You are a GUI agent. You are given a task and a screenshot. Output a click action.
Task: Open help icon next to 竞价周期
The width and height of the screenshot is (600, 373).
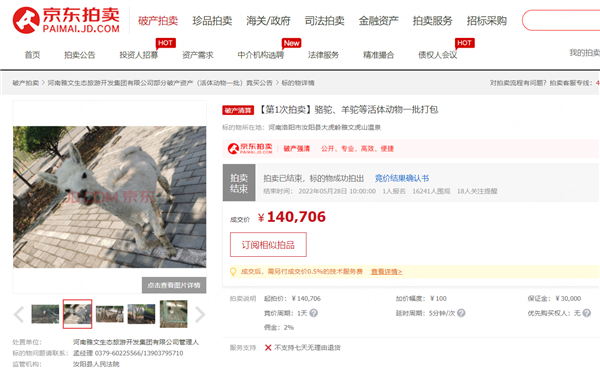(x=313, y=313)
